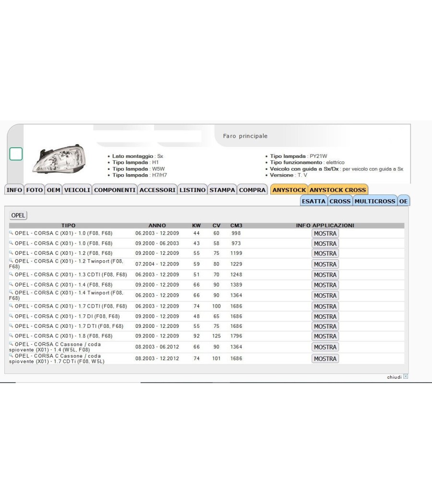Click magnifier icon beside 1.7 DI row

click(11, 316)
